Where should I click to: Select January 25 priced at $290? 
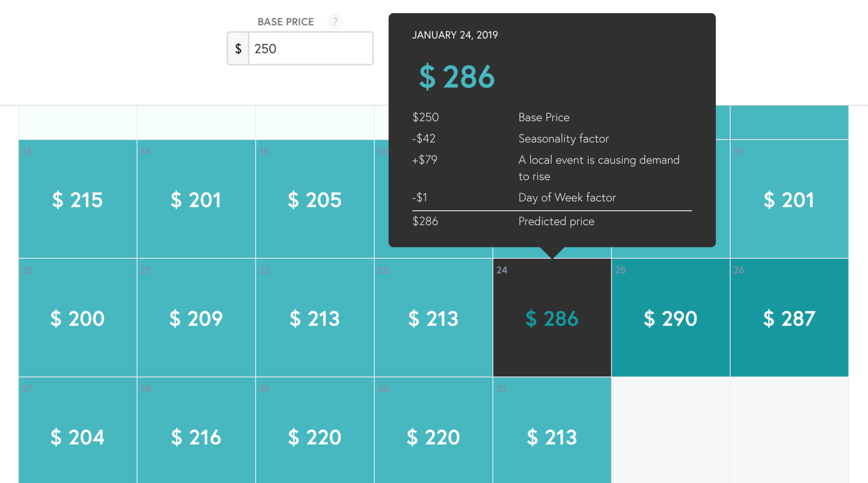[x=670, y=318]
